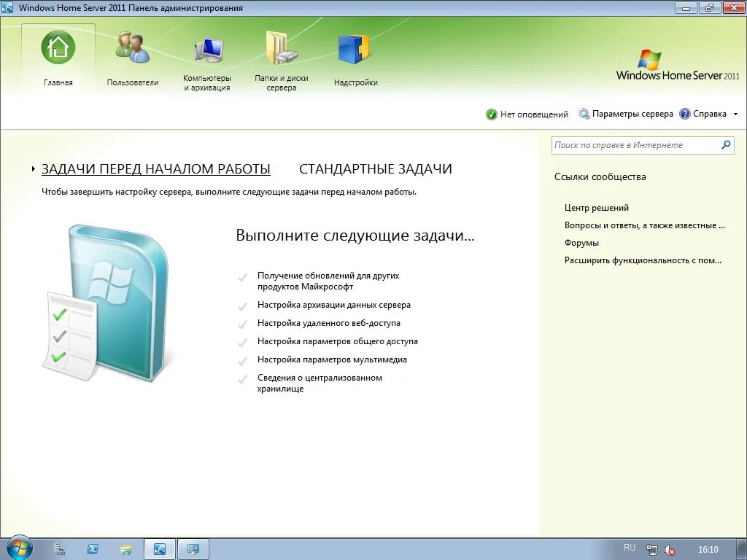Screen dimensions: 747x560
Task: Click the checkmark beside Получение обновлений
Action: click(x=242, y=276)
